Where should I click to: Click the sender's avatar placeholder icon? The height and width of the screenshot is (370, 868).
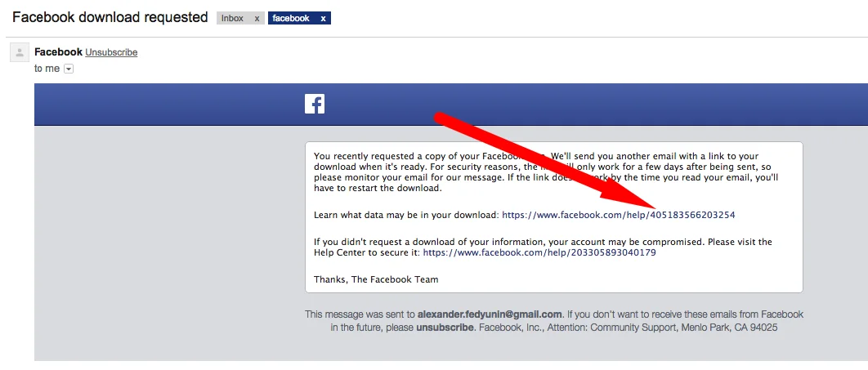pos(19,53)
